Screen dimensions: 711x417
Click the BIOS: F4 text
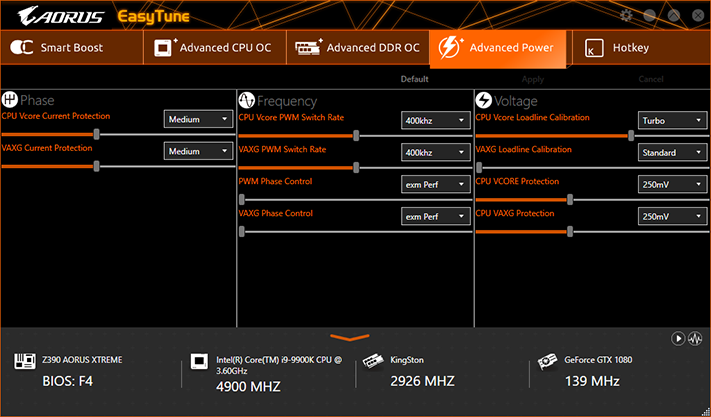68,381
